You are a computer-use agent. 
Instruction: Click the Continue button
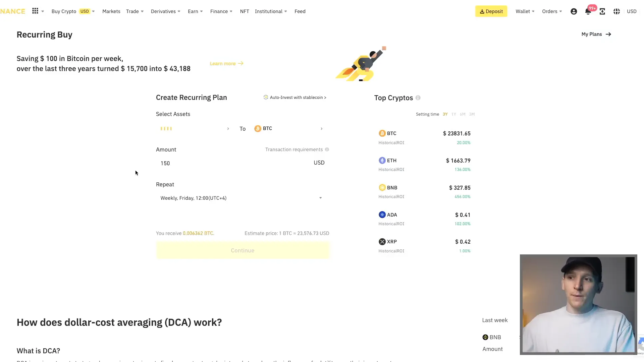pyautogui.click(x=243, y=250)
